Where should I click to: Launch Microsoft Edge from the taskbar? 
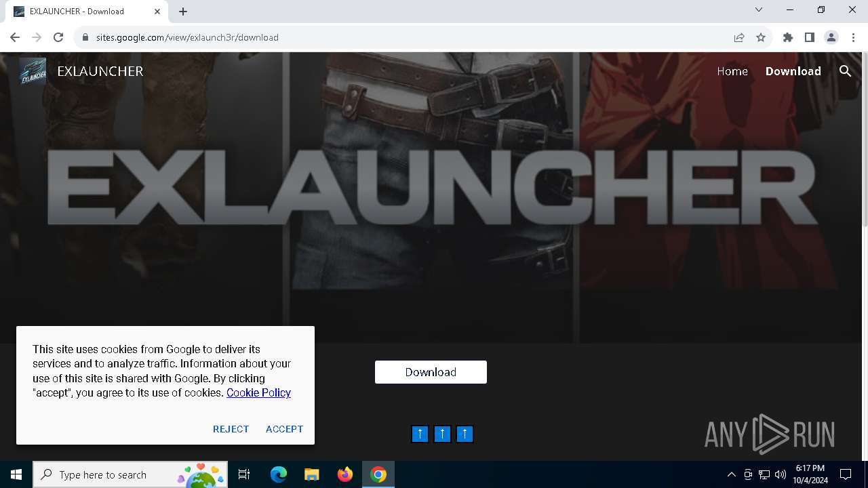279,474
